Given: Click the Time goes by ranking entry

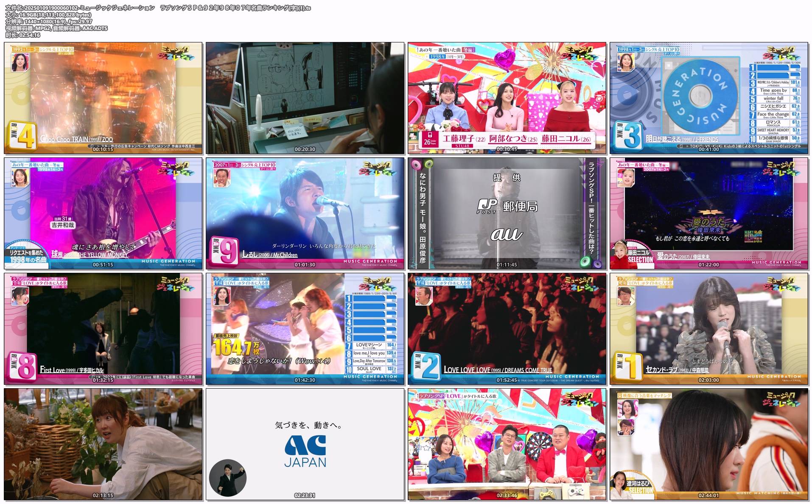Looking at the screenshot, I should (x=775, y=91).
